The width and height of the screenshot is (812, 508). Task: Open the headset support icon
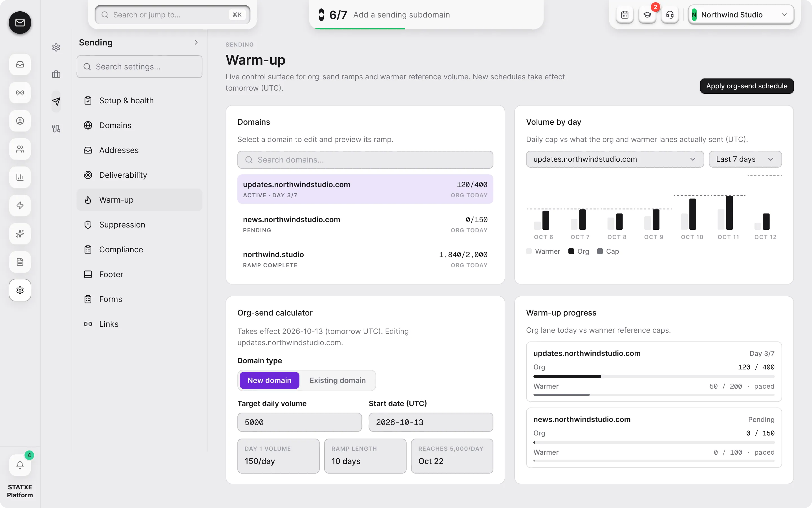coord(669,15)
